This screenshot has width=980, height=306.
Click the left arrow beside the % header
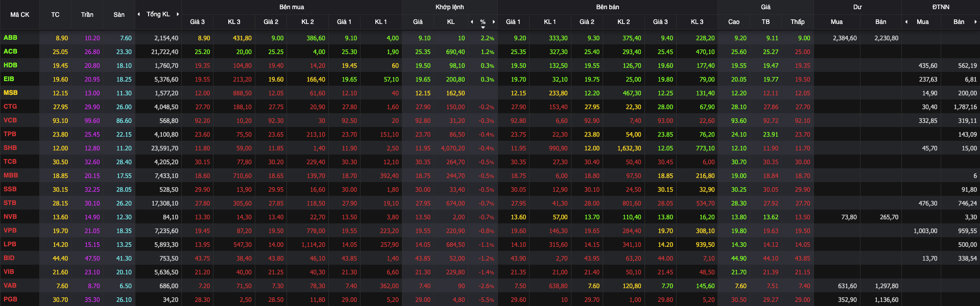[x=472, y=22]
